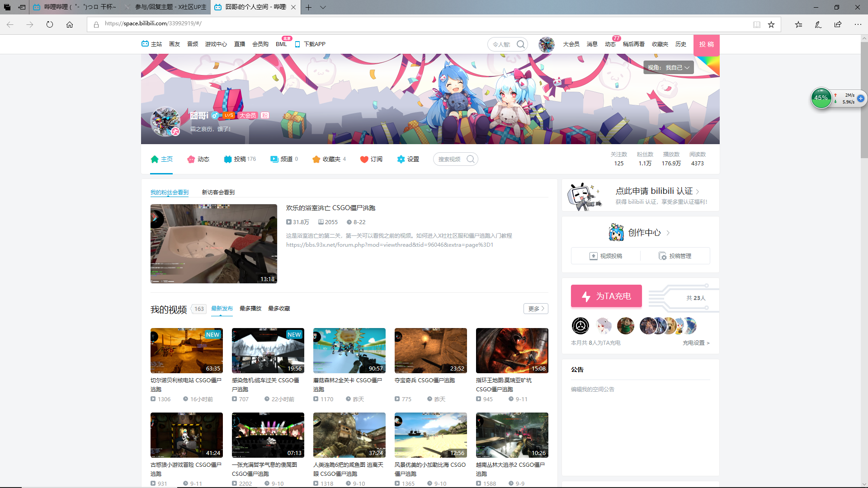This screenshot has width=868, height=488.
Task: Open the 投稿管理 icon button
Action: 662,256
